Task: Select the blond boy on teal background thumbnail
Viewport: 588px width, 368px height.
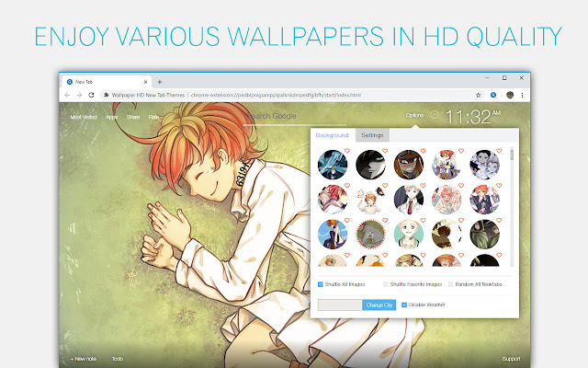Action: coord(409,235)
